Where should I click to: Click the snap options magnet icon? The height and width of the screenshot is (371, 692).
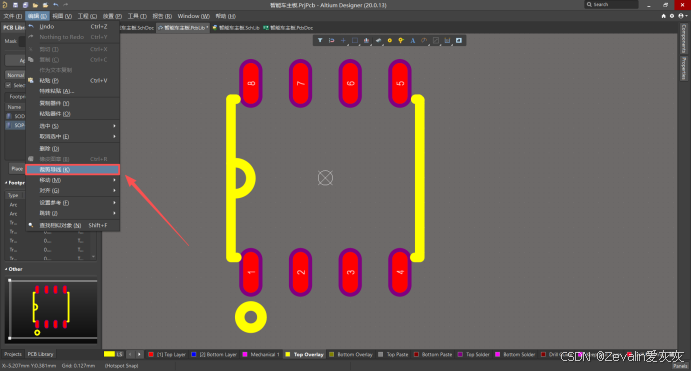[331, 40]
